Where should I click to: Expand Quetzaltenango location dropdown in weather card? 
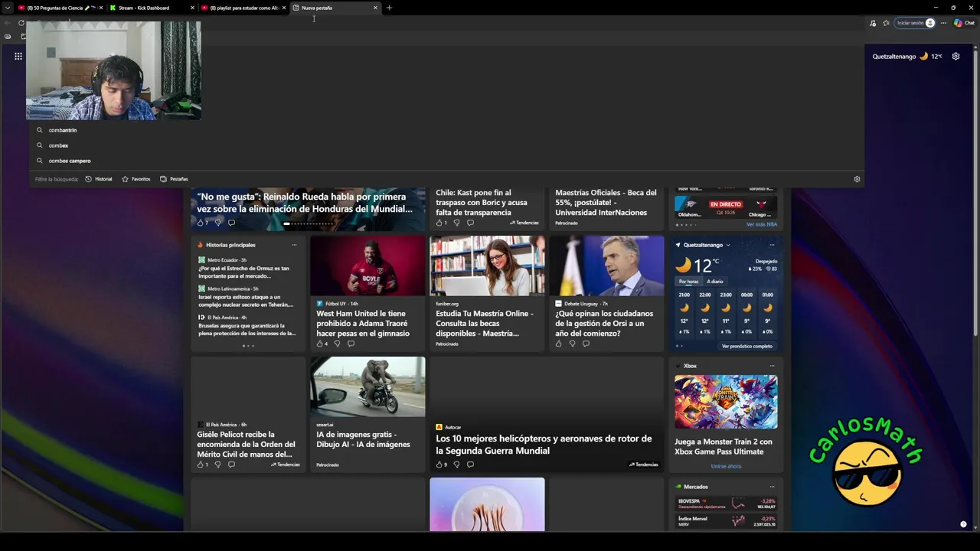(727, 245)
